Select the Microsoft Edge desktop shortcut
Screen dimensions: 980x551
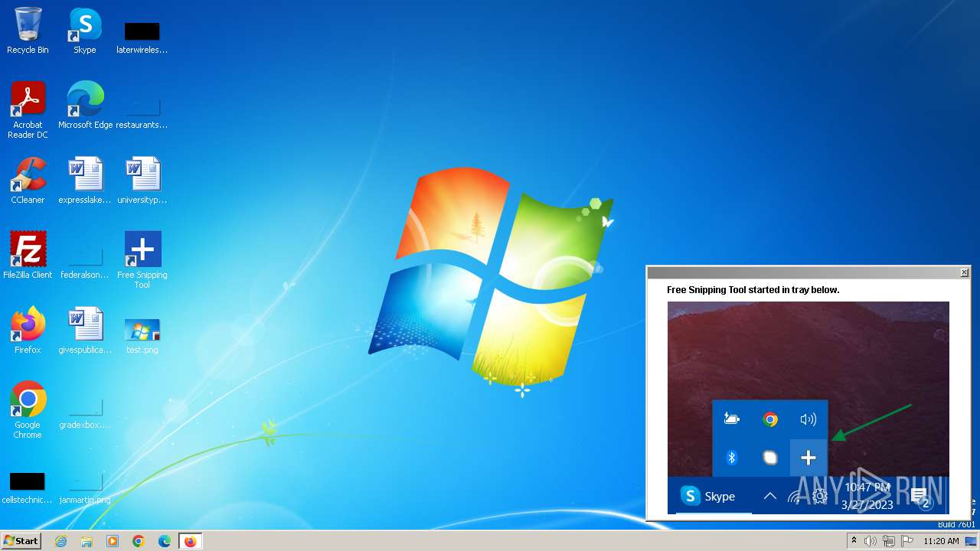click(85, 106)
